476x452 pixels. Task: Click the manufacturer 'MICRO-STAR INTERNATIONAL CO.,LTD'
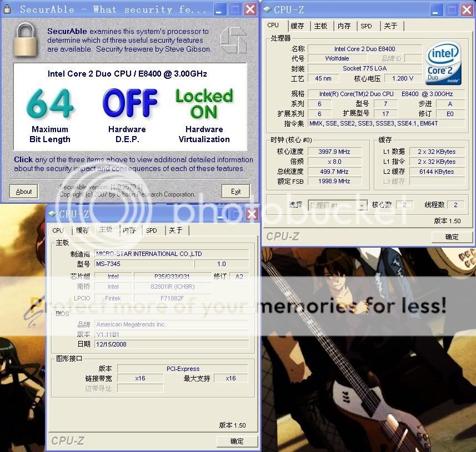[172, 254]
